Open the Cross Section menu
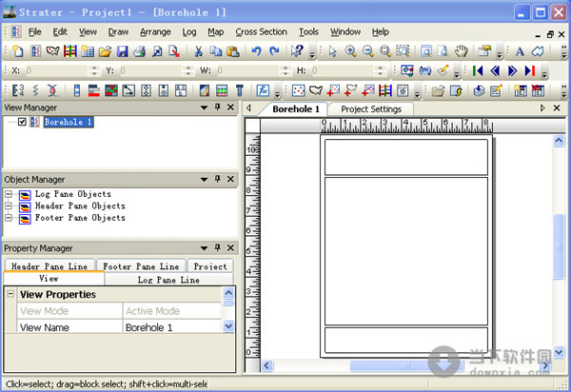The width and height of the screenshot is (571, 392). click(x=261, y=32)
